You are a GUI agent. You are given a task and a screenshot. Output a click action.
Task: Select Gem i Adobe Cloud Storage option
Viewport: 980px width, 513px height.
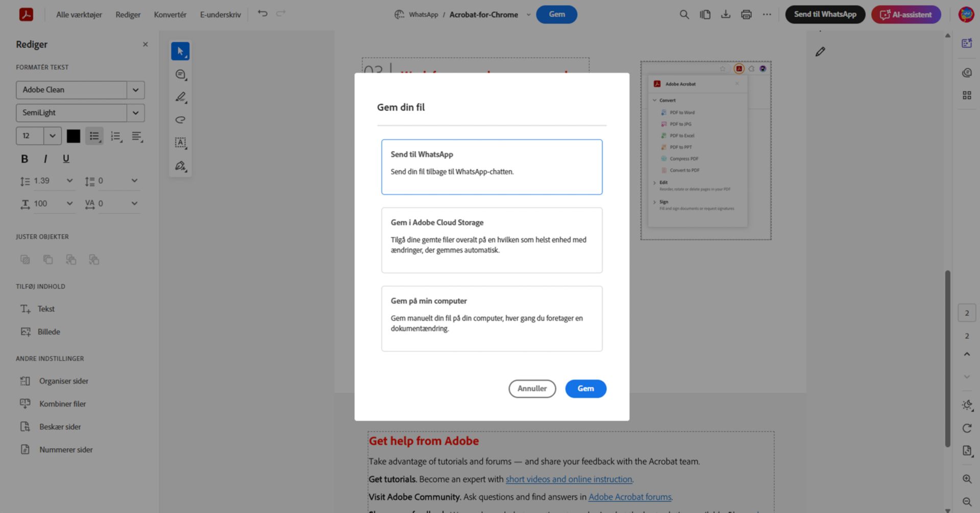(492, 240)
